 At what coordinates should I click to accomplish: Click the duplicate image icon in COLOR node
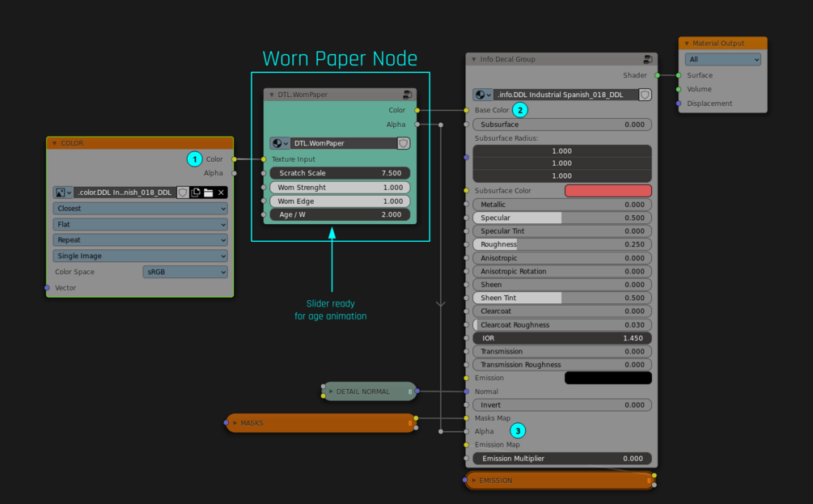click(x=196, y=193)
